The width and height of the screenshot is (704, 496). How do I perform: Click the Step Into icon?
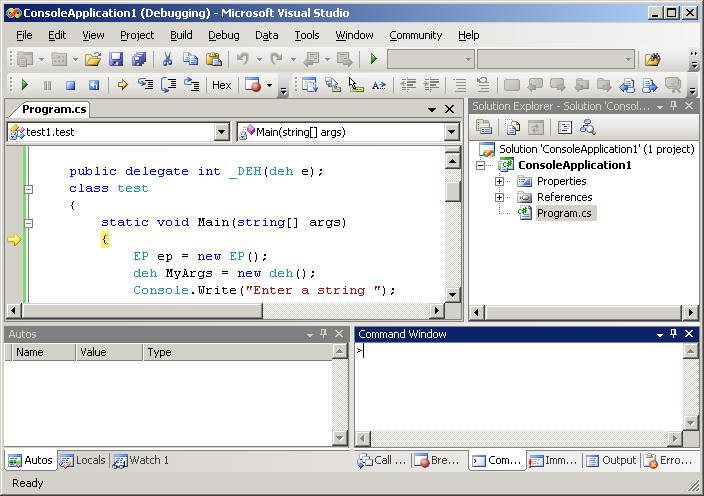146,86
